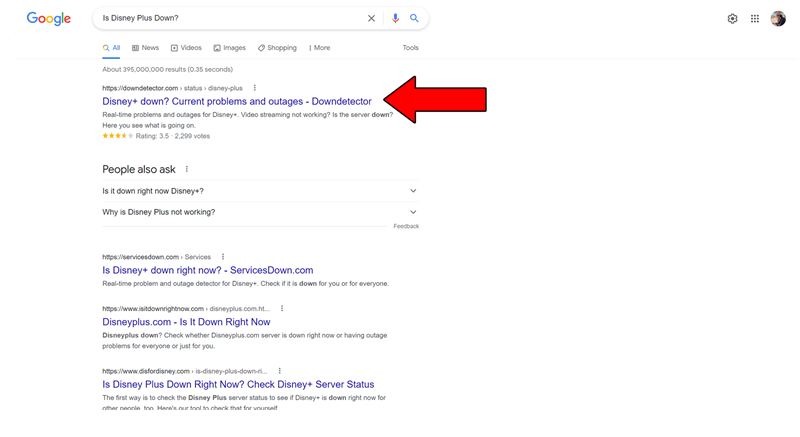Open the More search categories menu
Screen dimensions: 800x437
[319, 47]
